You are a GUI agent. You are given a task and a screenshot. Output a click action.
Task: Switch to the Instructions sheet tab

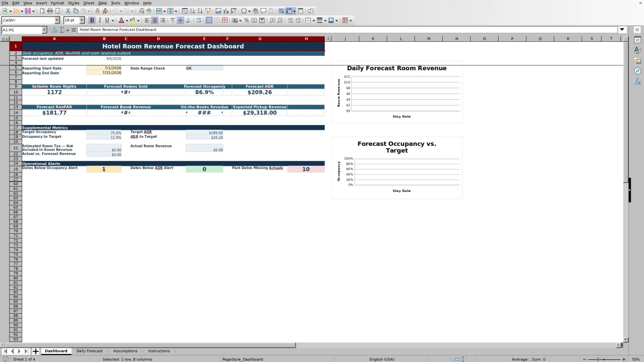click(x=159, y=351)
